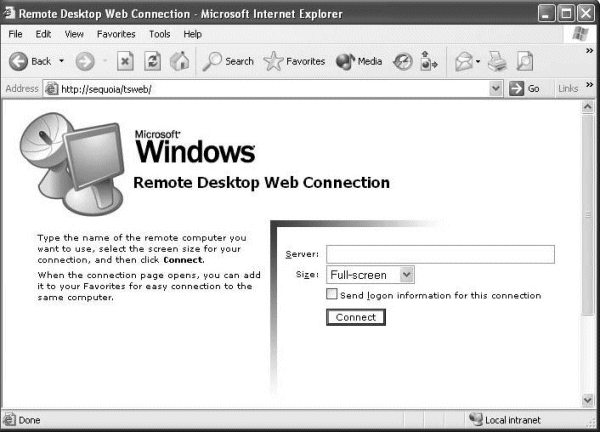Enable Send logon information for this connection
The image size is (600, 432).
[332, 294]
